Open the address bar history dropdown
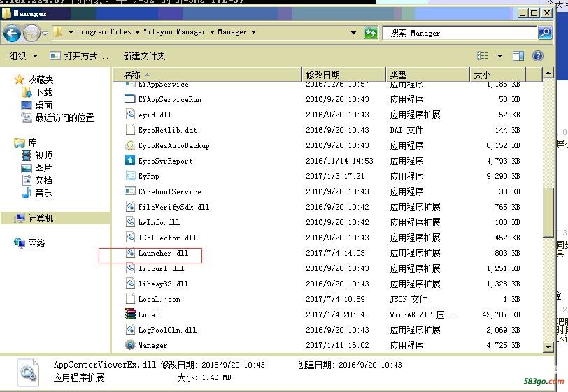568x392 pixels. [353, 33]
